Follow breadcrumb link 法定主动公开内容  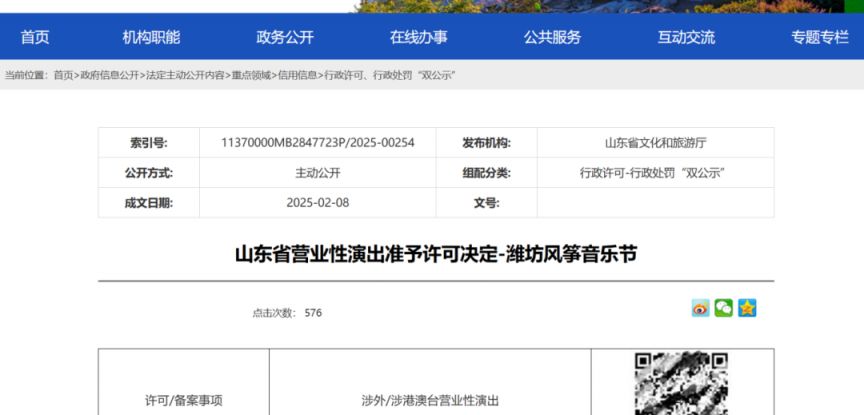coord(185,76)
